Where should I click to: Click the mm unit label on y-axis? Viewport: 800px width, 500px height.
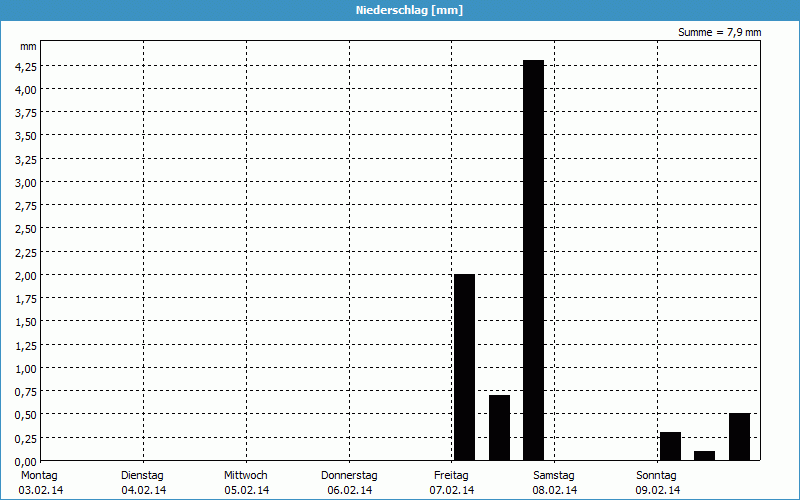(28, 47)
